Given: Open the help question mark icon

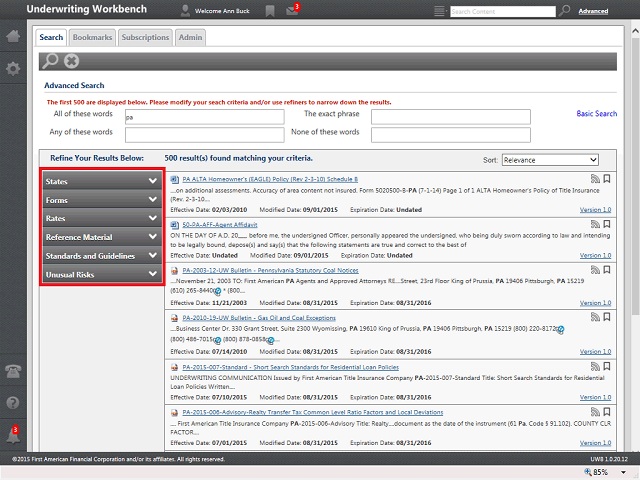Looking at the screenshot, I should [x=13, y=403].
